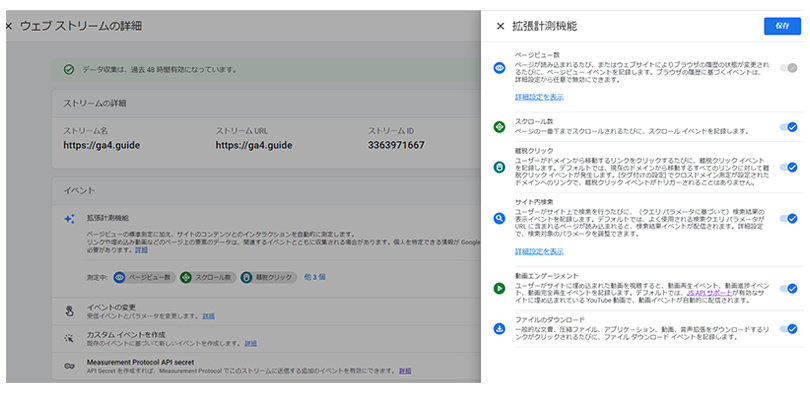
Task: Open the JS API サポート link
Action: pos(709,293)
